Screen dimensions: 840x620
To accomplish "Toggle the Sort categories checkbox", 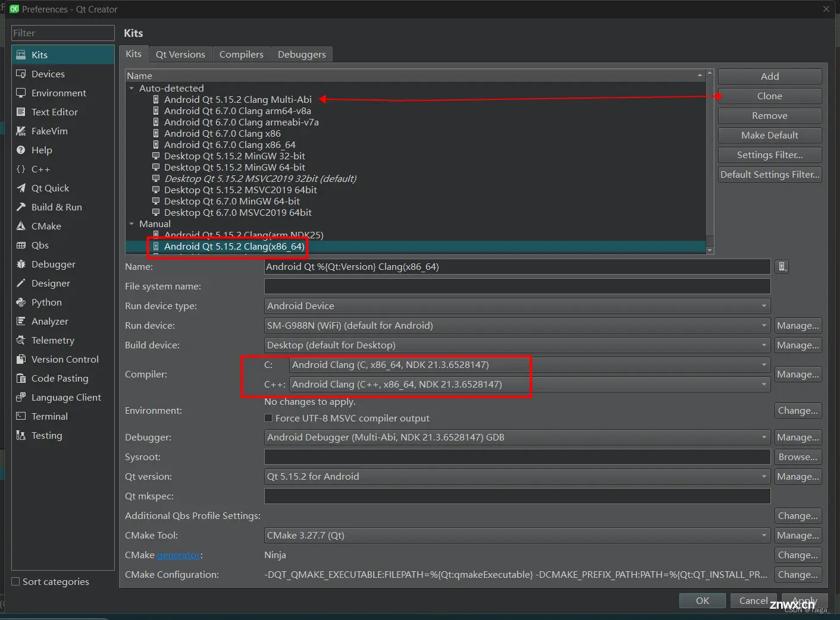I will [x=16, y=581].
